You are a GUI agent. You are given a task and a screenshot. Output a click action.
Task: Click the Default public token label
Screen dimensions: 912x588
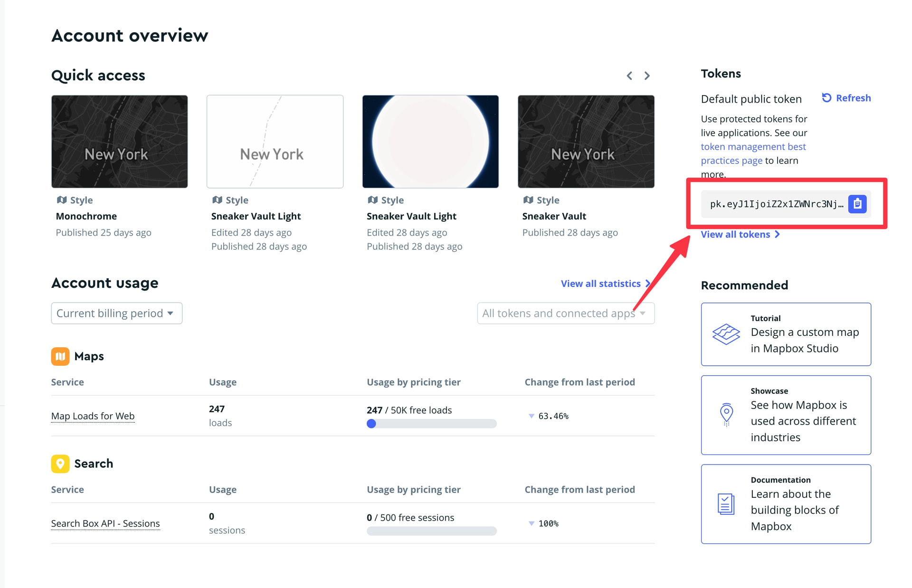click(751, 99)
